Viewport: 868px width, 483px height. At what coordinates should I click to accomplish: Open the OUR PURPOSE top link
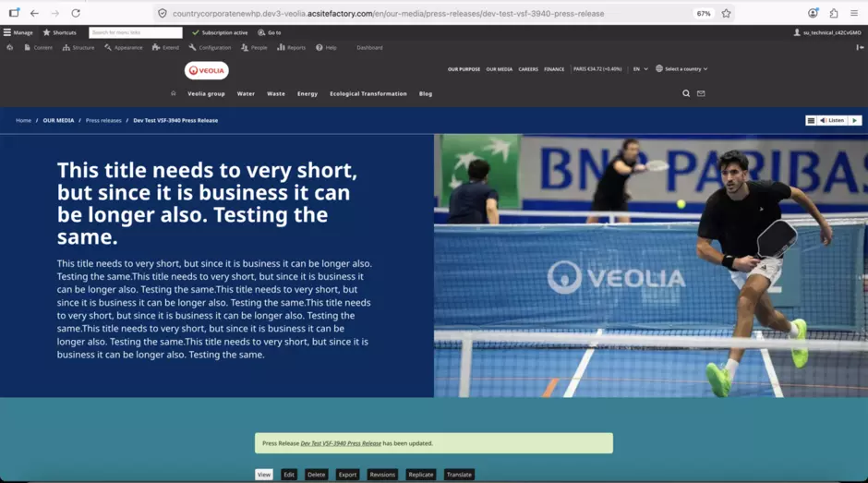tap(464, 69)
